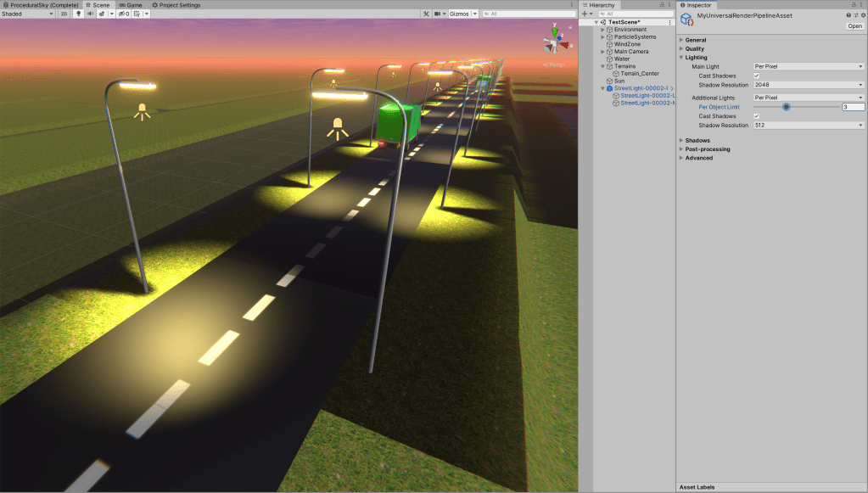Toggle 2D view mode button
This screenshot has height=493, width=868.
tap(63, 14)
